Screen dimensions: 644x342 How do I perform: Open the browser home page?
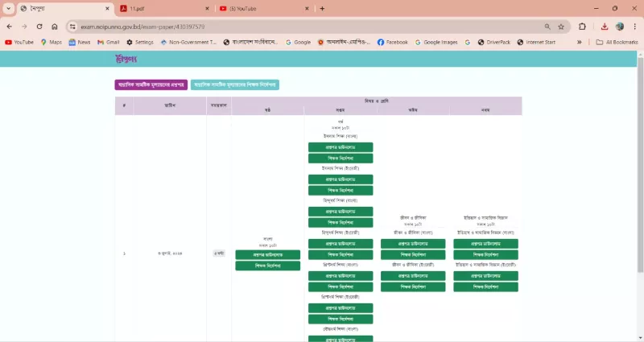[x=55, y=27]
